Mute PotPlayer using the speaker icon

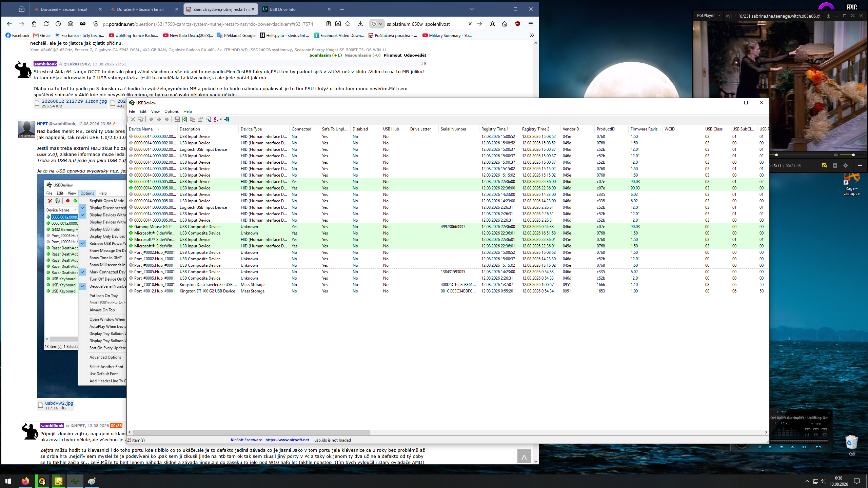click(836, 155)
